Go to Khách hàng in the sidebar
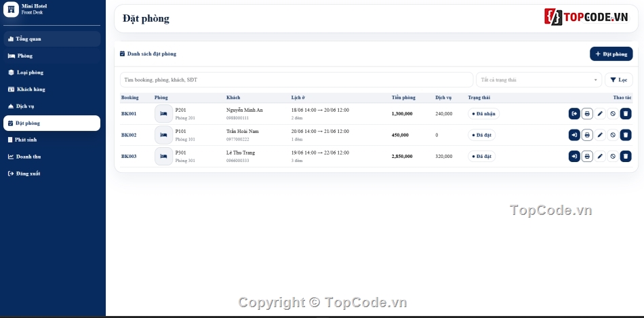644x318 pixels. point(52,89)
